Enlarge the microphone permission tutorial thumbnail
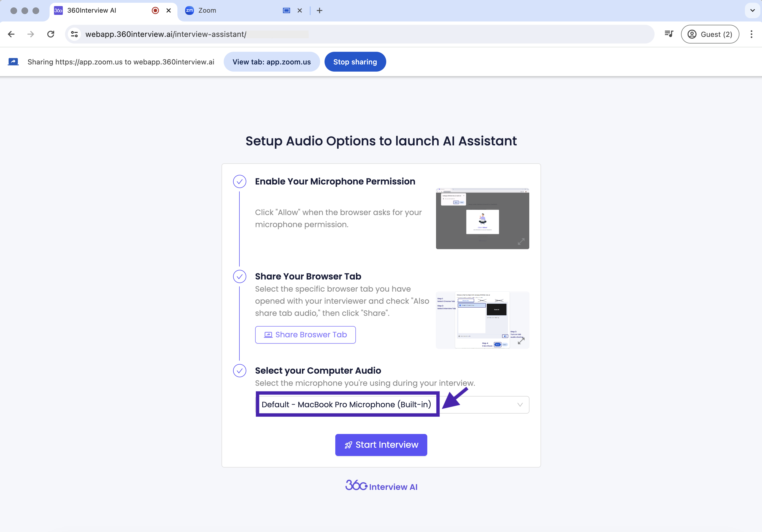 click(482, 219)
